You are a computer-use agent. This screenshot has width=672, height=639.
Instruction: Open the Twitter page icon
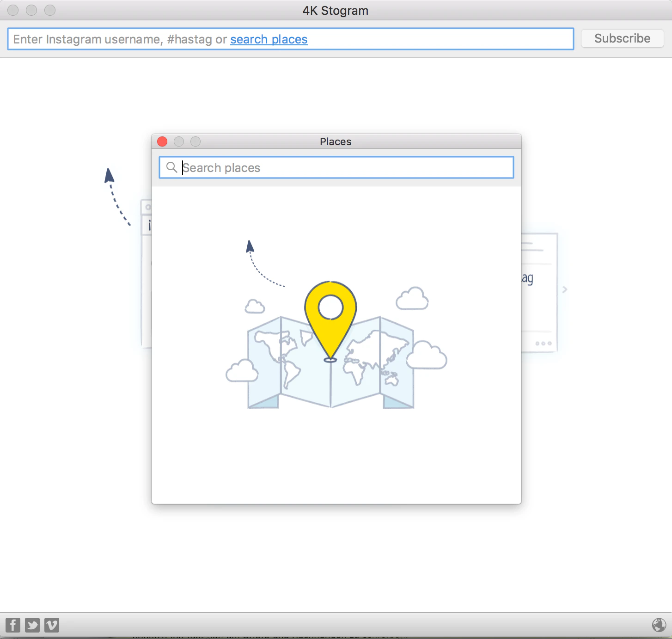point(32,625)
